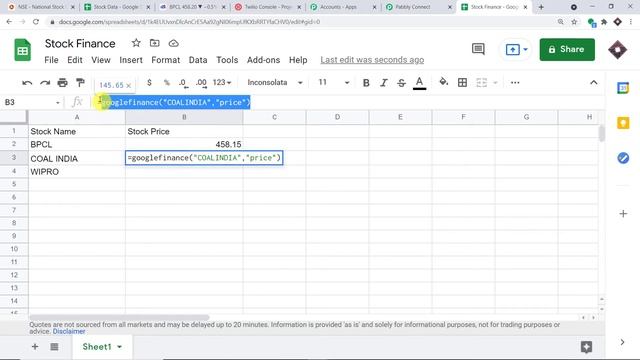Decrease decimal places button

click(183, 83)
